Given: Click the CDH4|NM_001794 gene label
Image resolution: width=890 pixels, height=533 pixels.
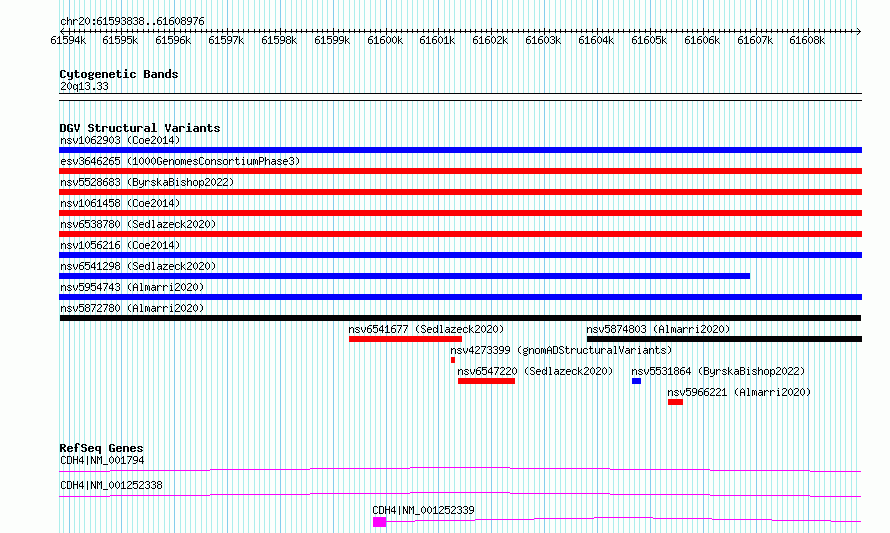Looking at the screenshot, I should [102, 460].
